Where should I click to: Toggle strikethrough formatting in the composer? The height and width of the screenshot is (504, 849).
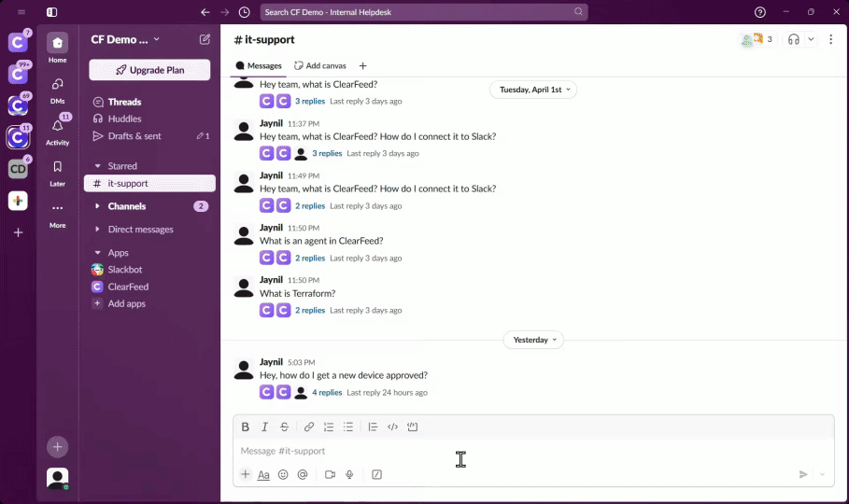pos(285,427)
